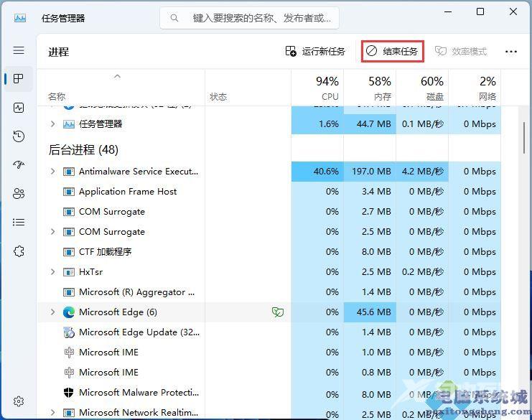
Task: Click 结束任务 (End task) button
Action: pyautogui.click(x=393, y=51)
